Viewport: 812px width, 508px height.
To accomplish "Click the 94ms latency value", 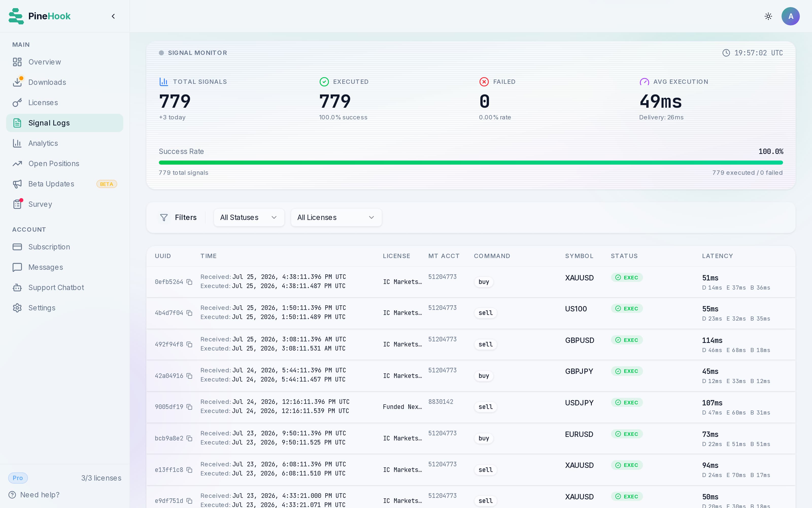I will tap(710, 465).
